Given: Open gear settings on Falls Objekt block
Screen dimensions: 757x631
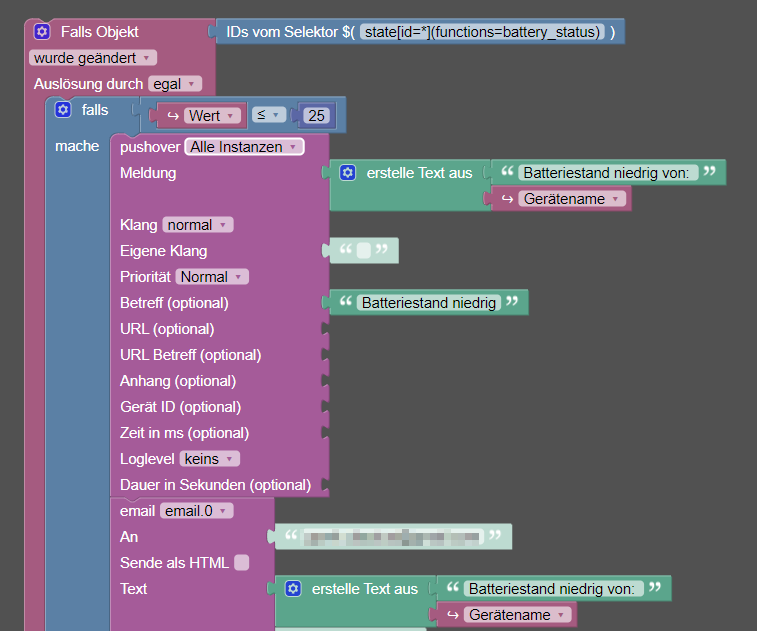Looking at the screenshot, I should pos(42,32).
